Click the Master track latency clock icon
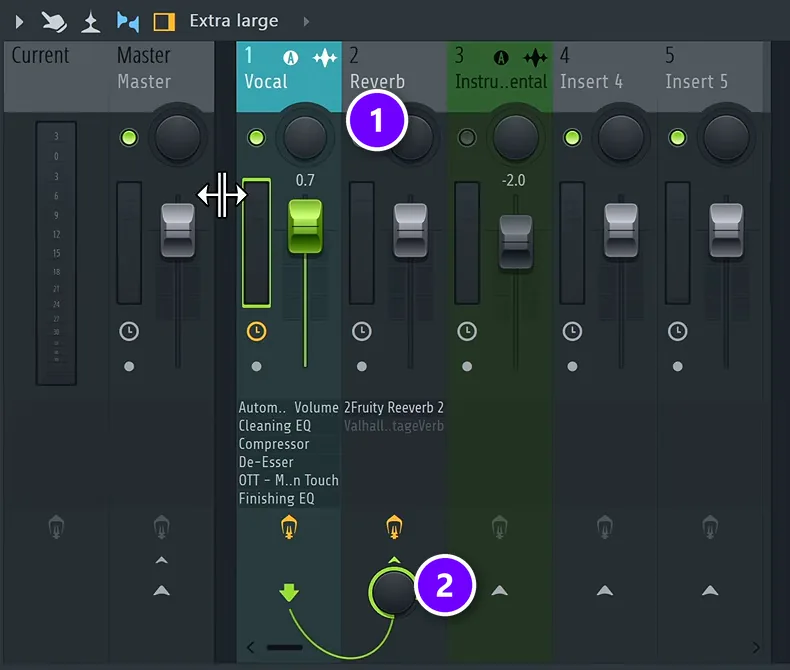The image size is (790, 670). [129, 331]
